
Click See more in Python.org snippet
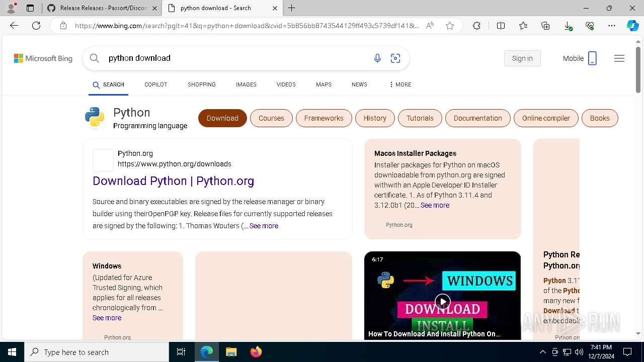(x=264, y=226)
